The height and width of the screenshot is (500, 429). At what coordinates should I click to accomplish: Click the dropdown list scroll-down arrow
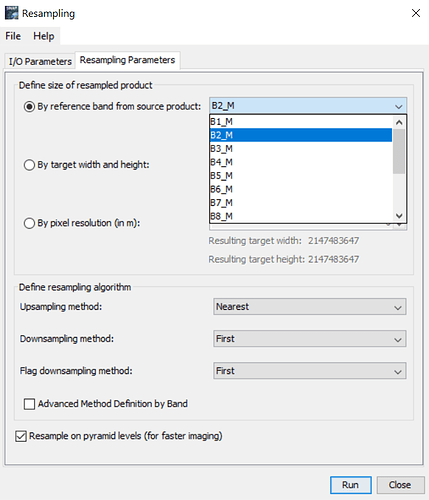click(x=399, y=216)
